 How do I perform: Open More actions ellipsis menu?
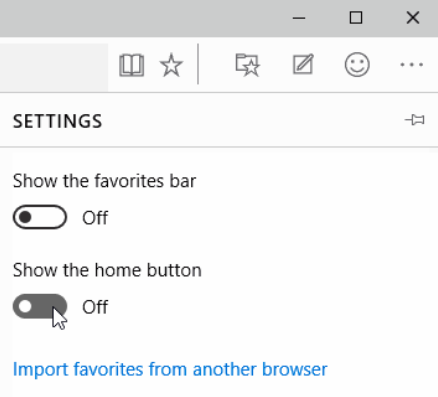412,65
